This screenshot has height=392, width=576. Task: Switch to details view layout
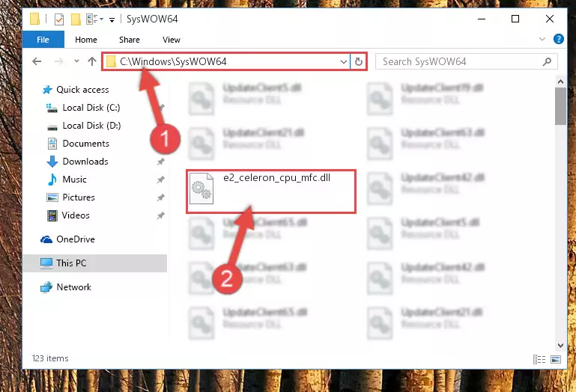pyautogui.click(x=539, y=359)
